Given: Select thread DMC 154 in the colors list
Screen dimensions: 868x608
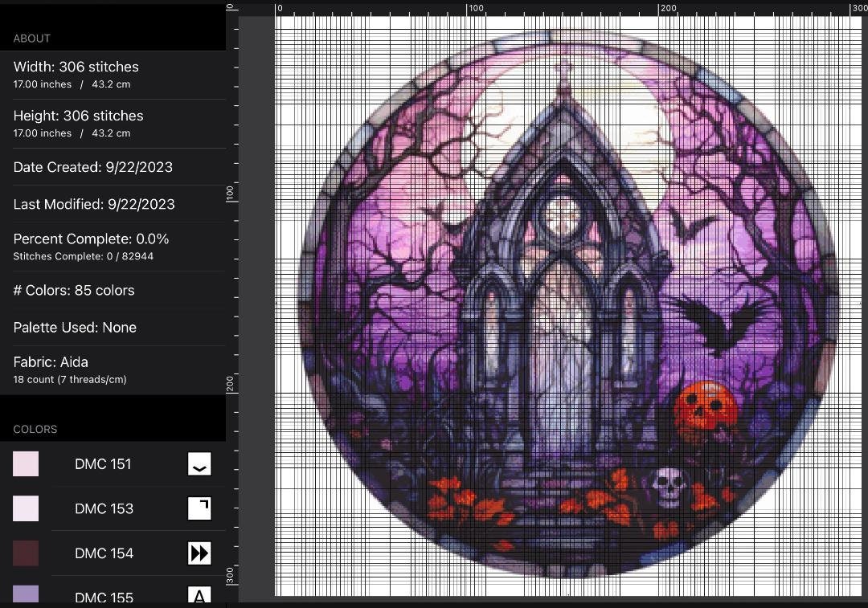Looking at the screenshot, I should 104,553.
